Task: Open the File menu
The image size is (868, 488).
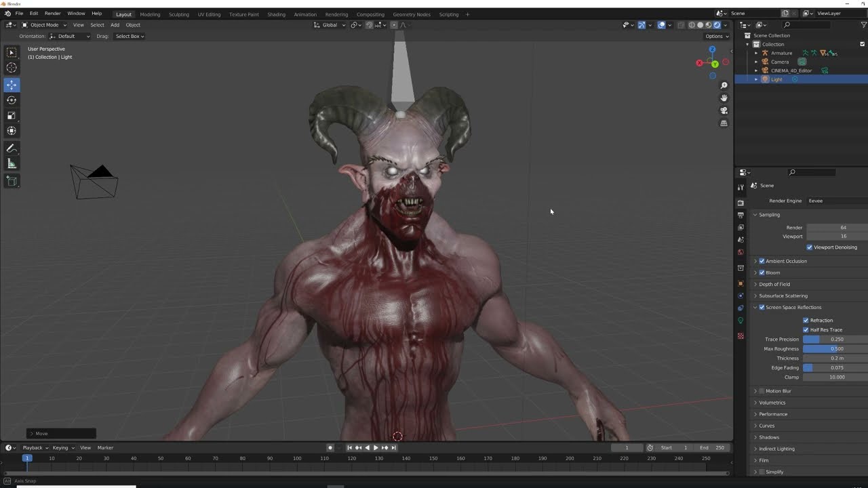Action: pos(19,14)
